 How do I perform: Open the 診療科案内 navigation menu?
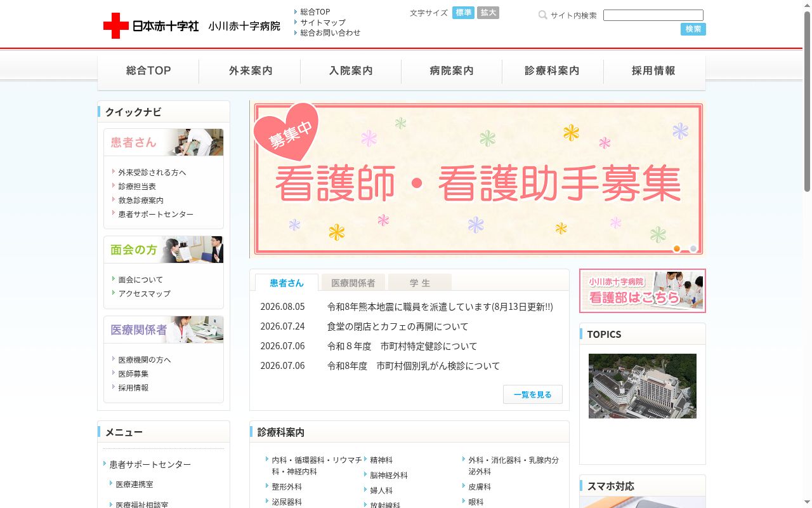coord(553,71)
